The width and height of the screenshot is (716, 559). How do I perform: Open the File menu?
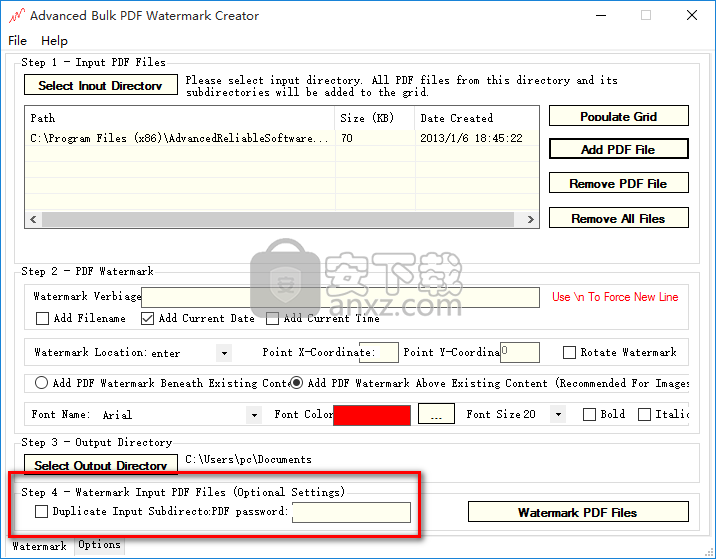point(17,41)
